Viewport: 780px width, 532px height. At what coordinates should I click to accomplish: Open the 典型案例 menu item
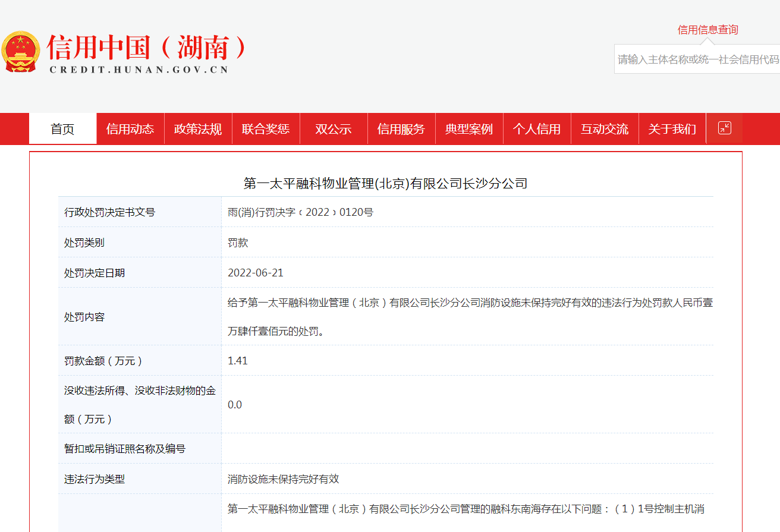coord(469,129)
